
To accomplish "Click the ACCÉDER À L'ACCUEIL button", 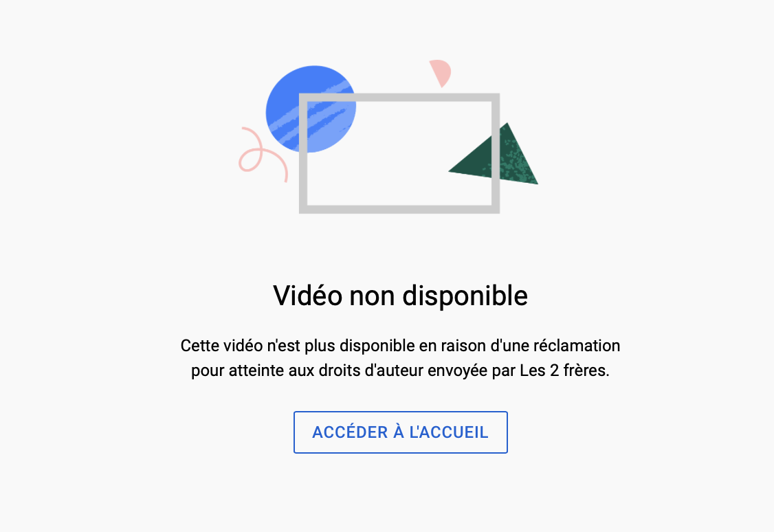I will (x=400, y=432).
